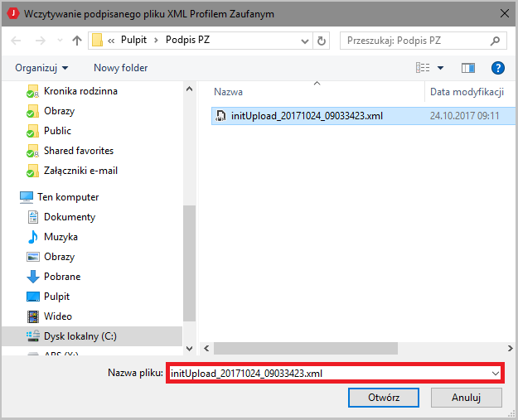
Task: Sort by the Nazwa column header
Action: tap(228, 92)
